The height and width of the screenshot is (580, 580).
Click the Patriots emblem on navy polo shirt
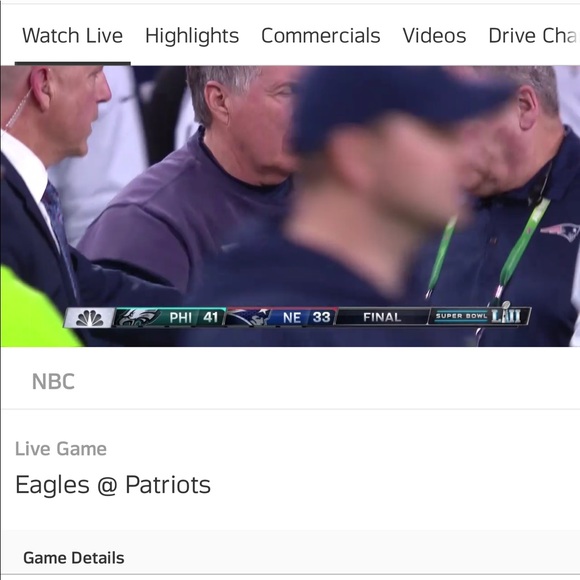560,232
